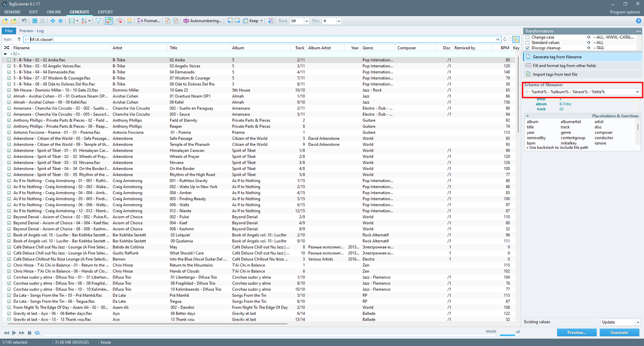Click the export playlist icon next to it
The height and width of the screenshot is (346, 644).
(176, 21)
